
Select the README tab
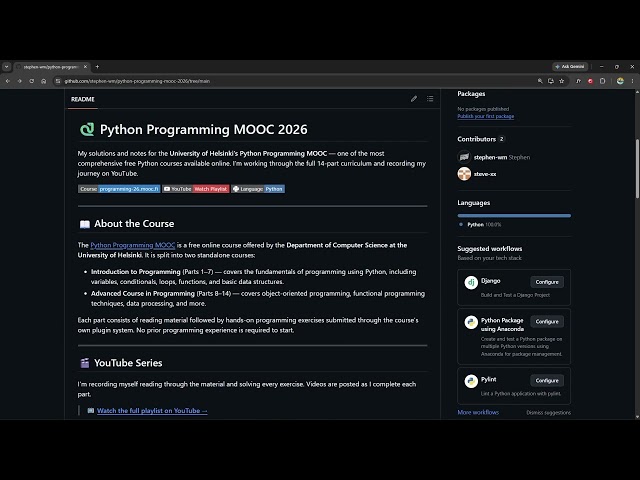pyautogui.click(x=82, y=99)
